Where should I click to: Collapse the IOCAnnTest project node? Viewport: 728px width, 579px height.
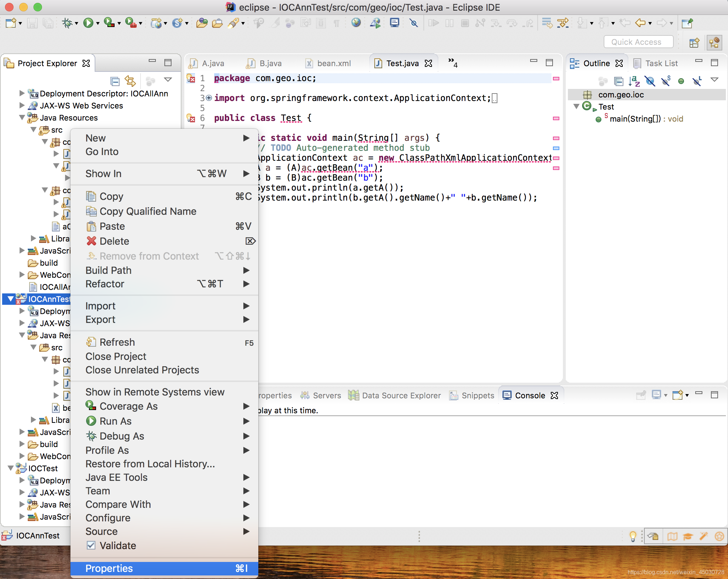(x=10, y=299)
